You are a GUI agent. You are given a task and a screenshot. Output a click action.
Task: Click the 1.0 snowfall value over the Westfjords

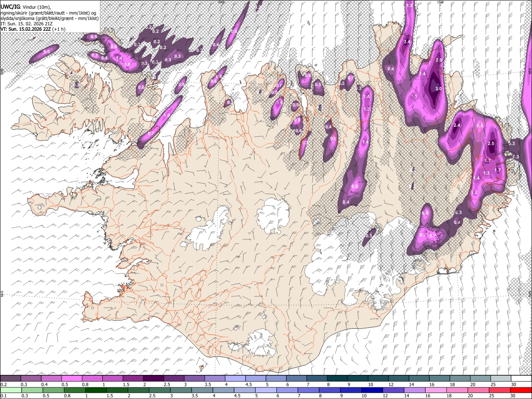pos(167,116)
